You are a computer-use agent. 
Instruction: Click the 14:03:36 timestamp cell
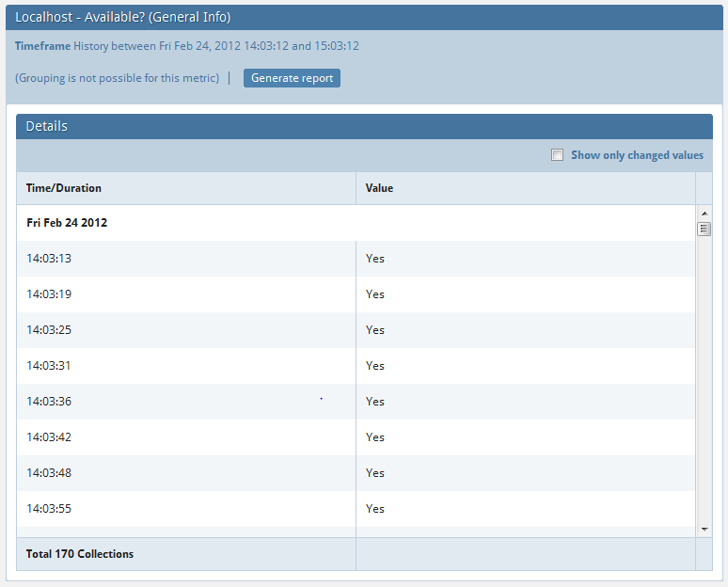coord(49,402)
